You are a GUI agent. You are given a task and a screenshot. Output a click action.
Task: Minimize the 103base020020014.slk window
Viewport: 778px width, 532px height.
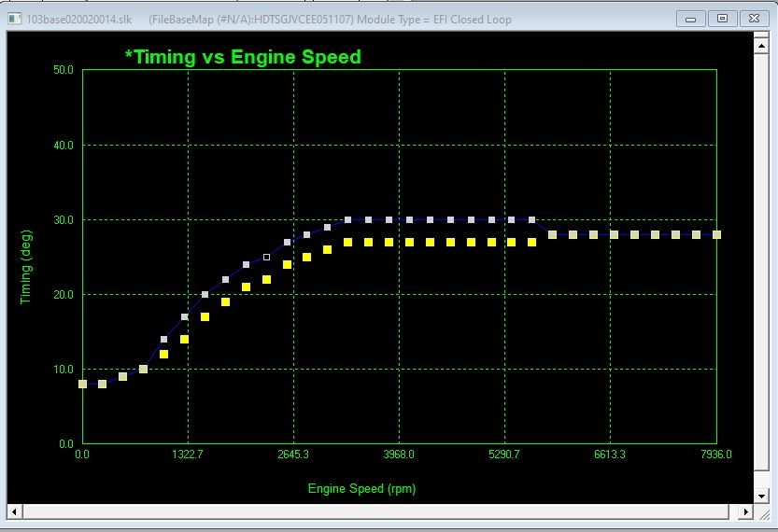click(692, 18)
